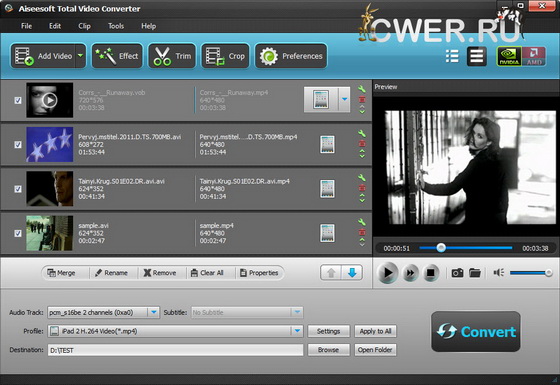
Task: Delete sample.avi row with red trash icon
Action: point(362,232)
